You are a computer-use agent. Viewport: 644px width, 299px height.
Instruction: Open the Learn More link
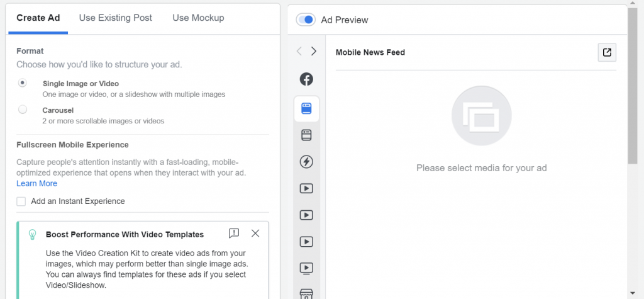pyautogui.click(x=37, y=183)
